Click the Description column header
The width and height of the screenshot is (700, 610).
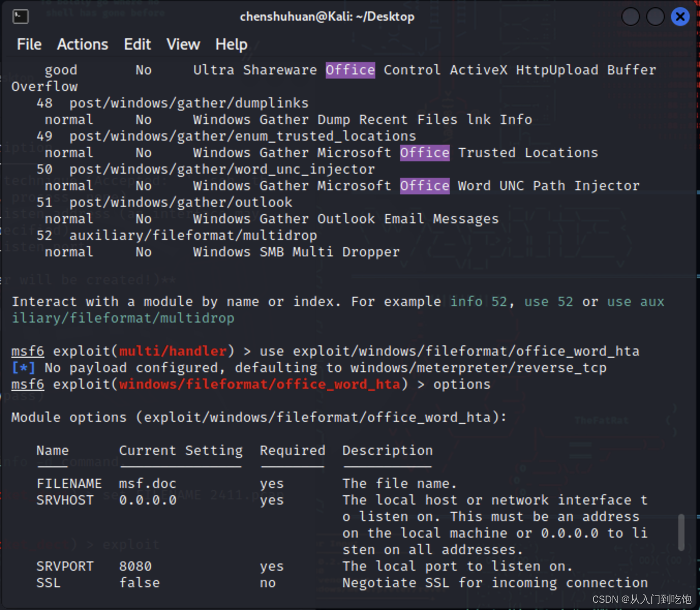[387, 450]
